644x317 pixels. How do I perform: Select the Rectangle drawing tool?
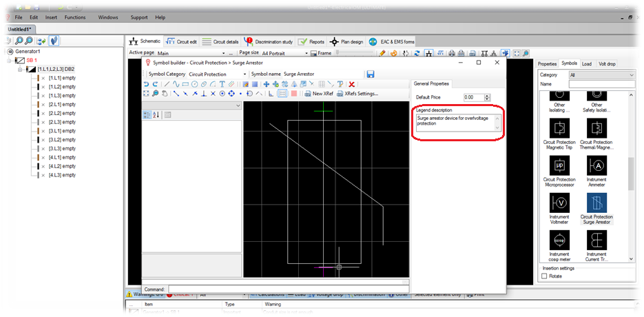[185, 84]
